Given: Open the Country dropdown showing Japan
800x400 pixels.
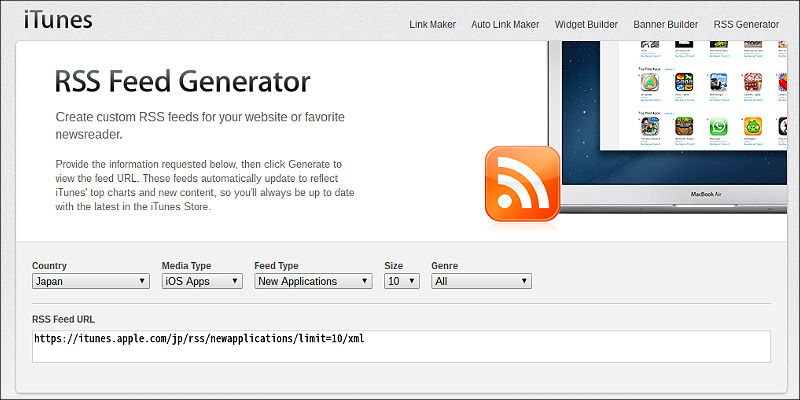Looking at the screenshot, I should coord(91,281).
